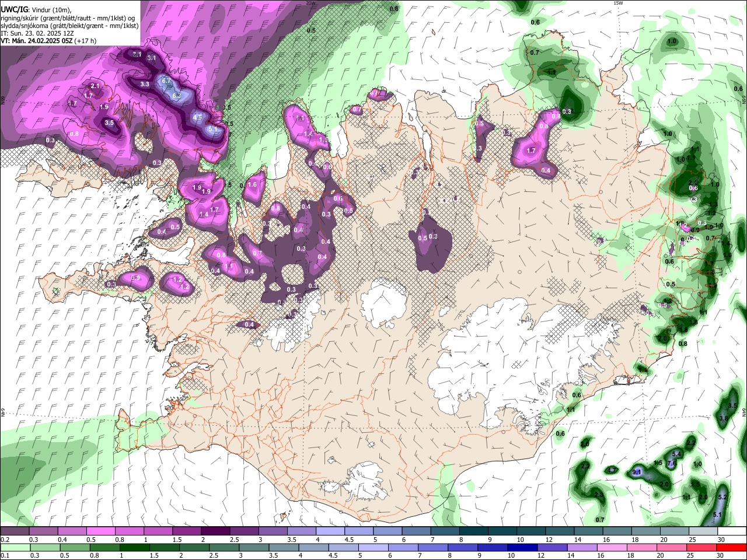This screenshot has width=747, height=560.
Task: Click the white swatch right of upper-row label 30
Action: 732,531
